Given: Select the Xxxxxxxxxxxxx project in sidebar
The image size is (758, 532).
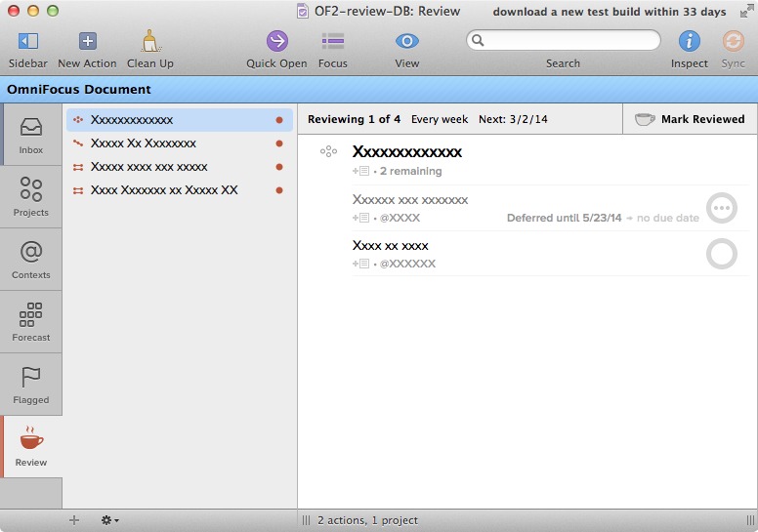Looking at the screenshot, I should click(180, 120).
